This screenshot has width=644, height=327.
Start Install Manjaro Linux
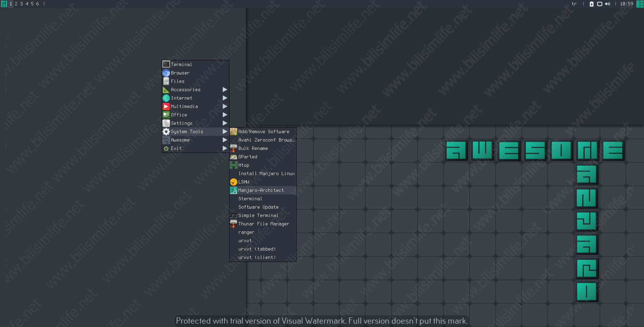[x=263, y=173]
